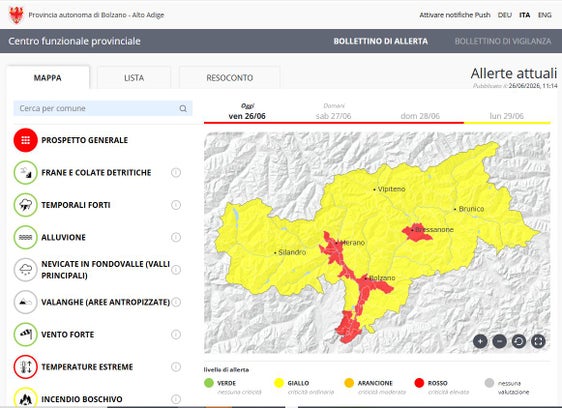The height and width of the screenshot is (408, 562).
Task: Select the dom 28/06 day tab
Action: point(420,112)
